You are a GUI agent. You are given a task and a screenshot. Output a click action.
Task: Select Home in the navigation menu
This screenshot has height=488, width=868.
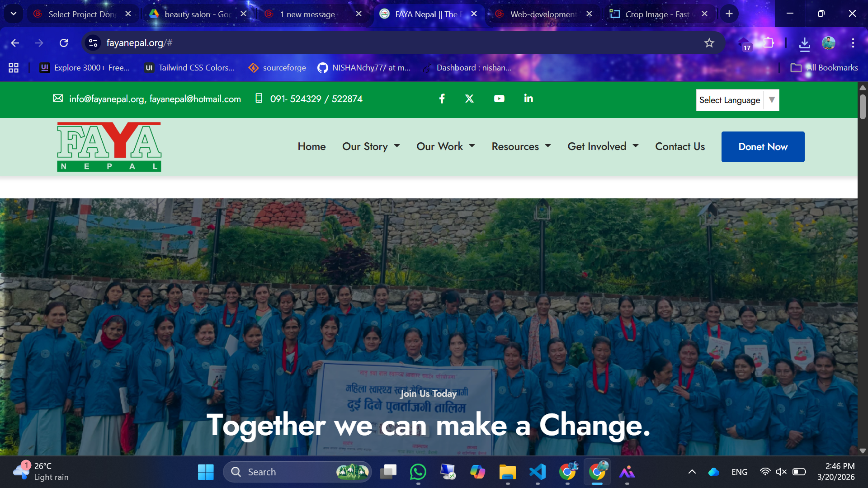(311, 146)
